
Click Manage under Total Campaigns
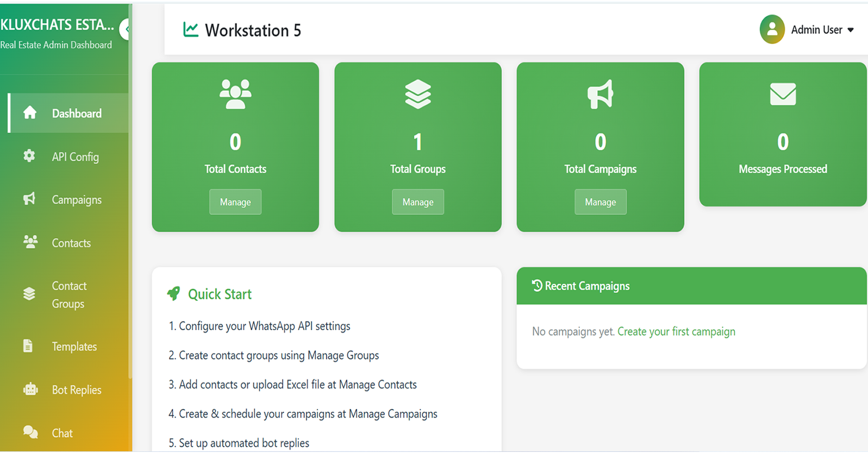coord(601,202)
